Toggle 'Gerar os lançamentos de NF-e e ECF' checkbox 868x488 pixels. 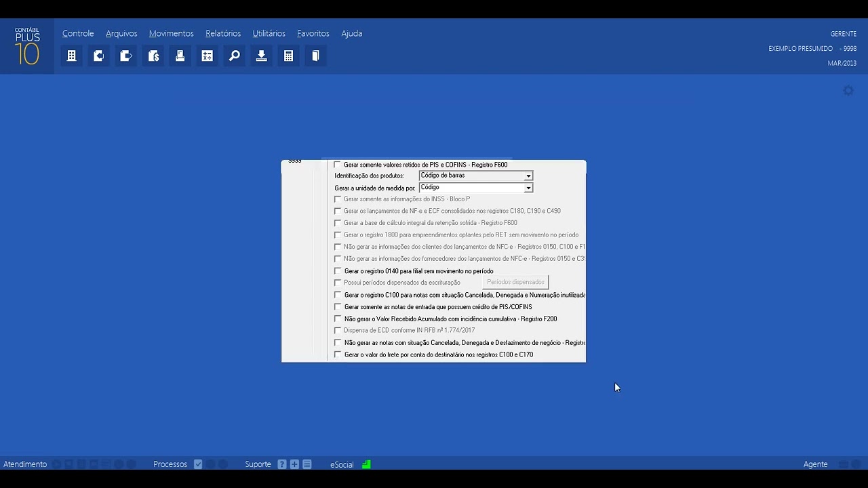(x=338, y=211)
